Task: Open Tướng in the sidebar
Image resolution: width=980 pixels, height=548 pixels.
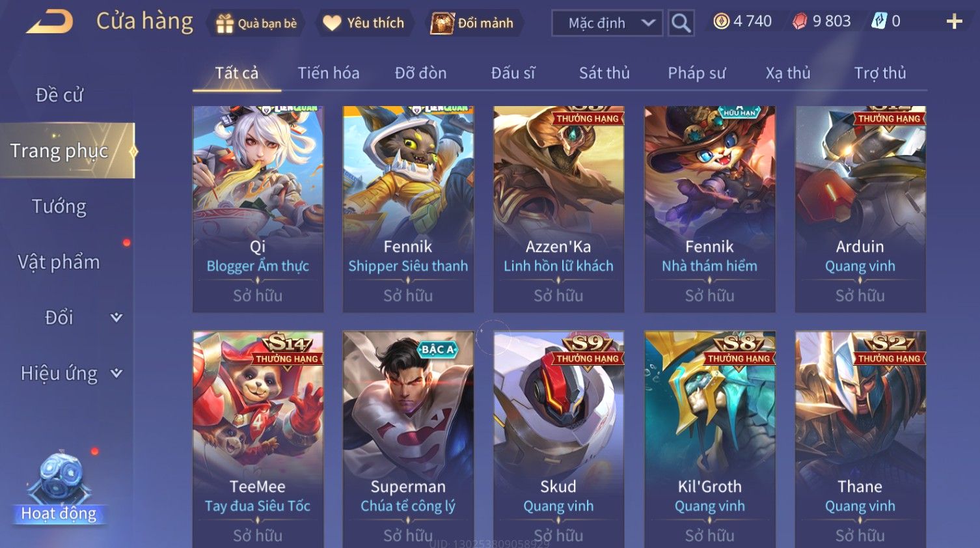Action: 59,207
